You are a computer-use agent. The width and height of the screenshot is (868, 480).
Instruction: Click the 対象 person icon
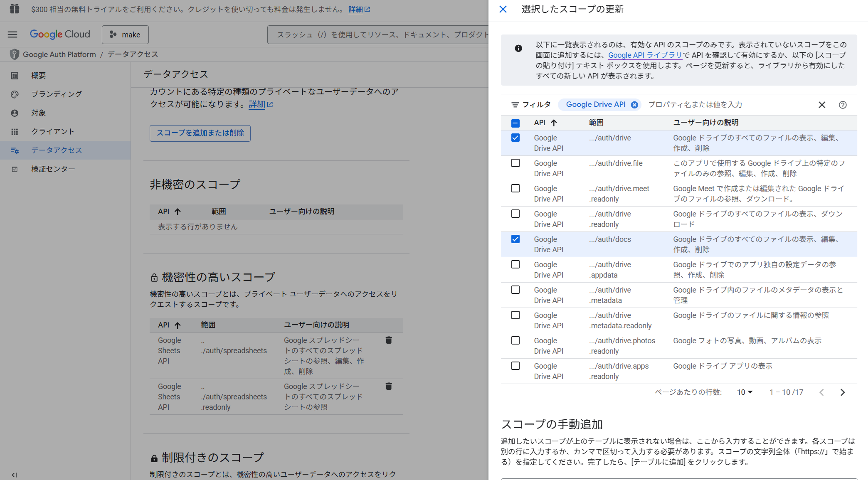point(15,113)
